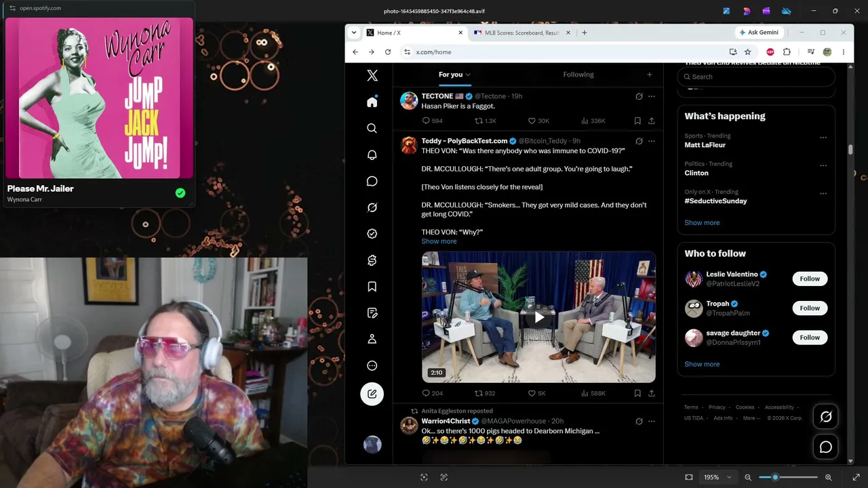Click the X search input field
868x488 pixels.
[756, 77]
